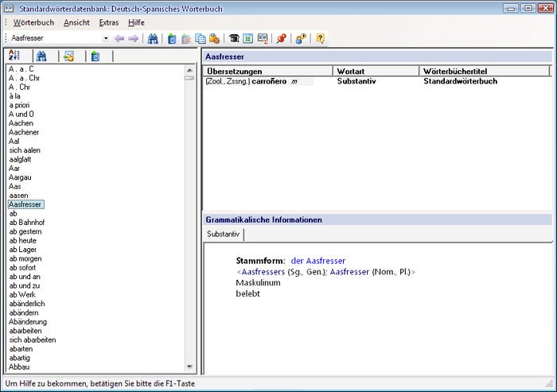Select 'Aachen' in word list
This screenshot has width=557, height=392.
coord(21,123)
